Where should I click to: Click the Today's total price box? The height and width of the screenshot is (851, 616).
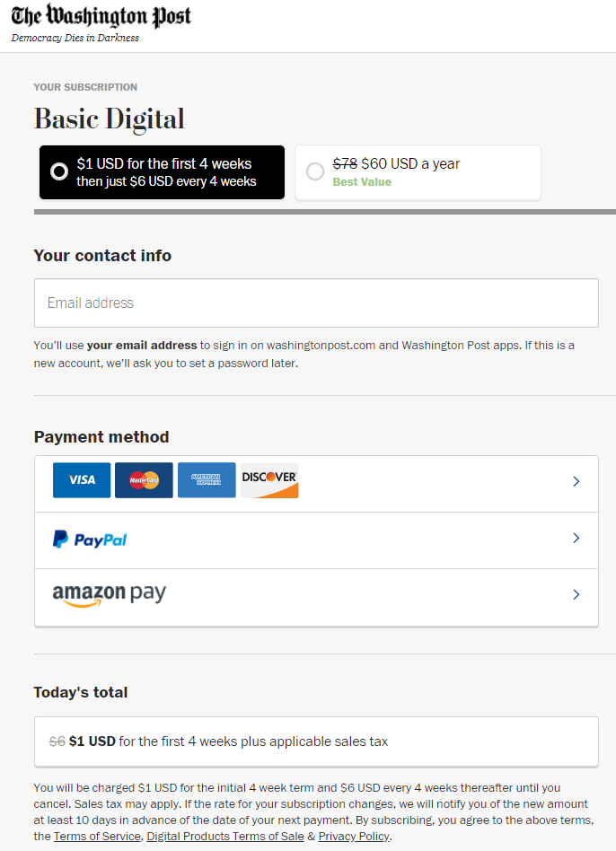point(316,741)
